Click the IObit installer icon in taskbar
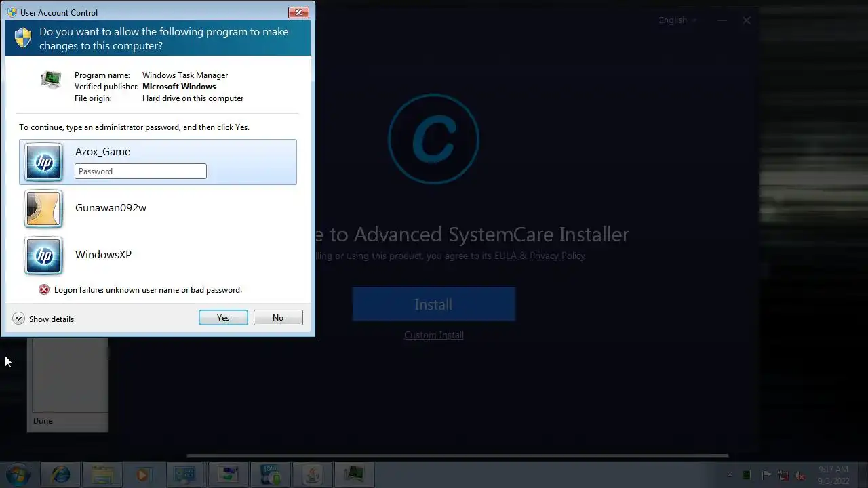 (x=270, y=474)
